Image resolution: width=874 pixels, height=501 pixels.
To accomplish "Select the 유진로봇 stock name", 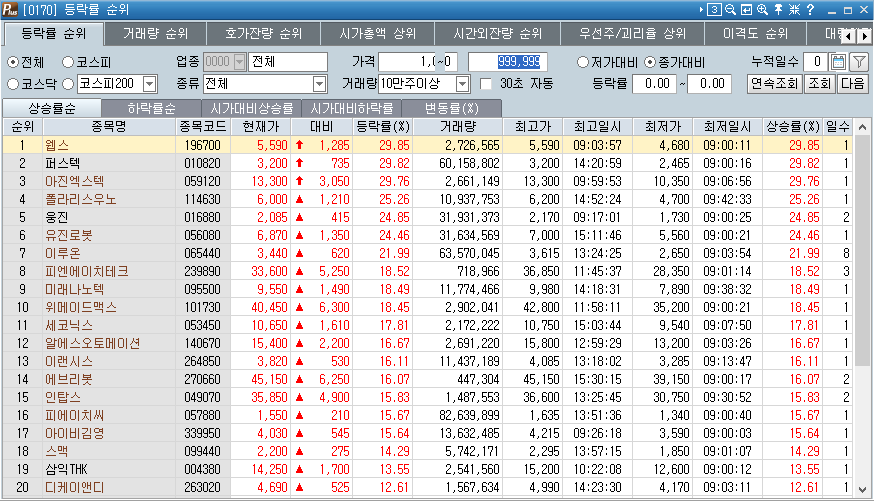I will click(x=69, y=235).
